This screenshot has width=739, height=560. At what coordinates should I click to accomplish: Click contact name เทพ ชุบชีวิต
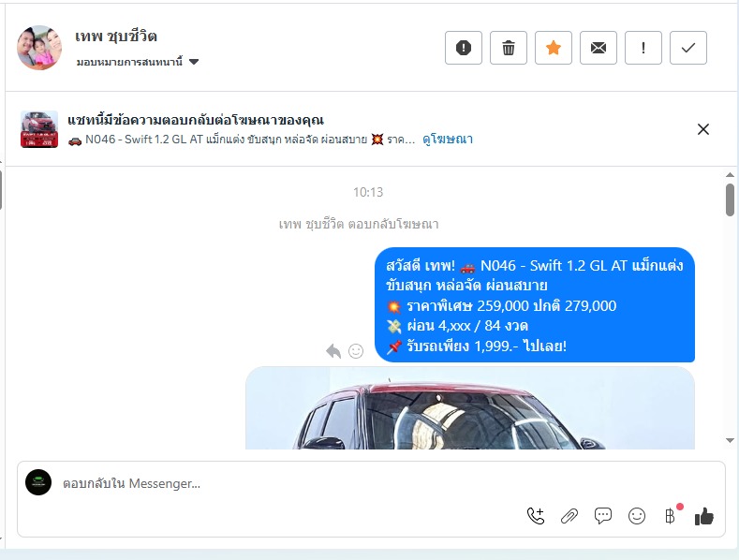(116, 36)
